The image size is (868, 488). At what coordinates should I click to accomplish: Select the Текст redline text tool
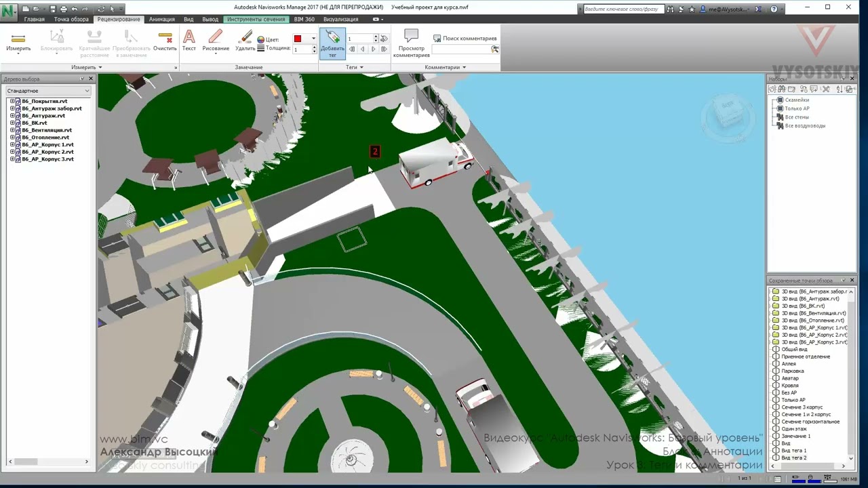point(189,41)
